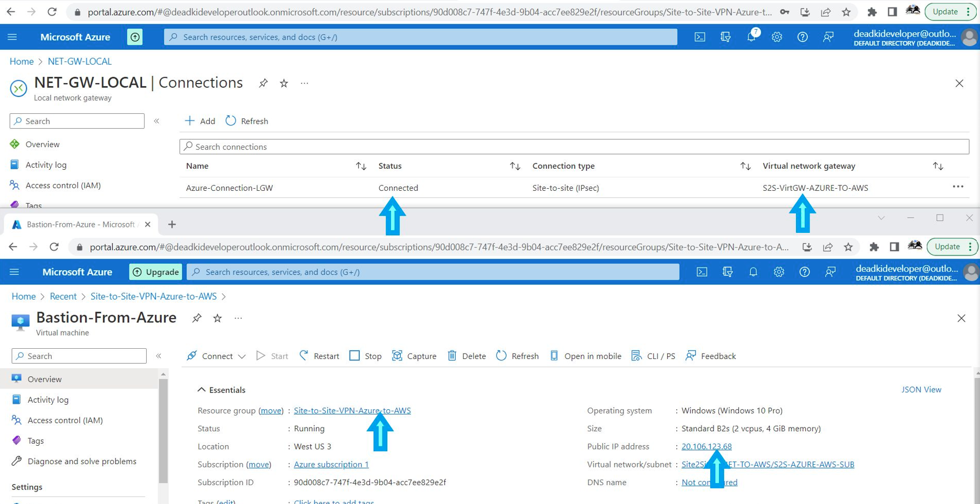Image resolution: width=980 pixels, height=504 pixels.
Task: Collapse the NET-GW-LOCAL sidebar menu
Action: pos(156,121)
